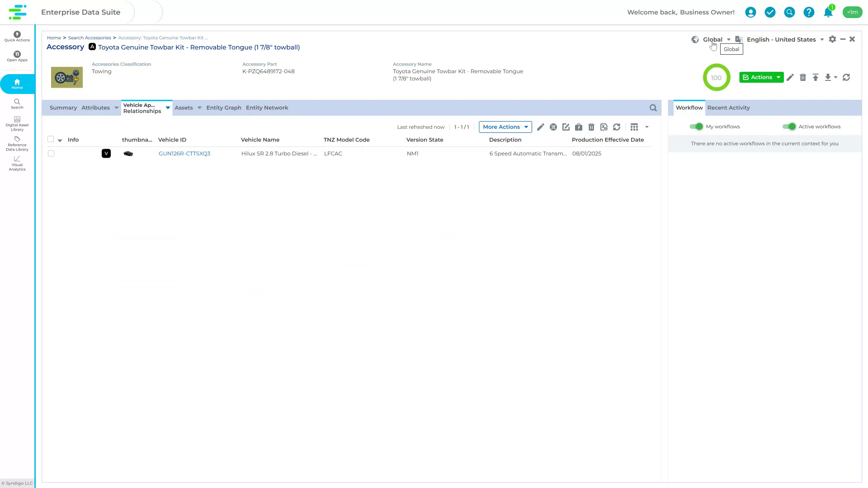The width and height of the screenshot is (868, 488).
Task: Select the checkbox on the Hilux row
Action: 51,153
